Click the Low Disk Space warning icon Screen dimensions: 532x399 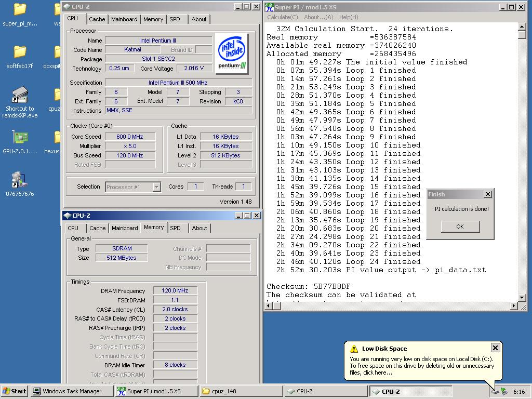354,349
